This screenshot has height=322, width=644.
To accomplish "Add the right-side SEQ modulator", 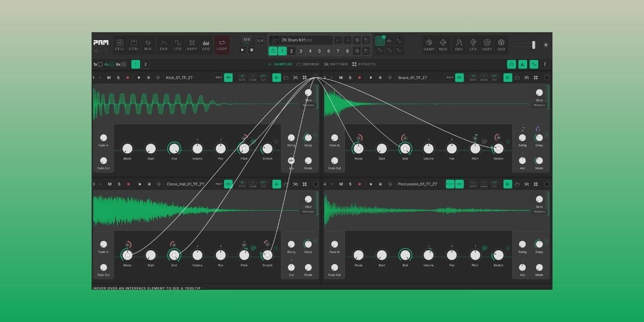I will pos(501,45).
